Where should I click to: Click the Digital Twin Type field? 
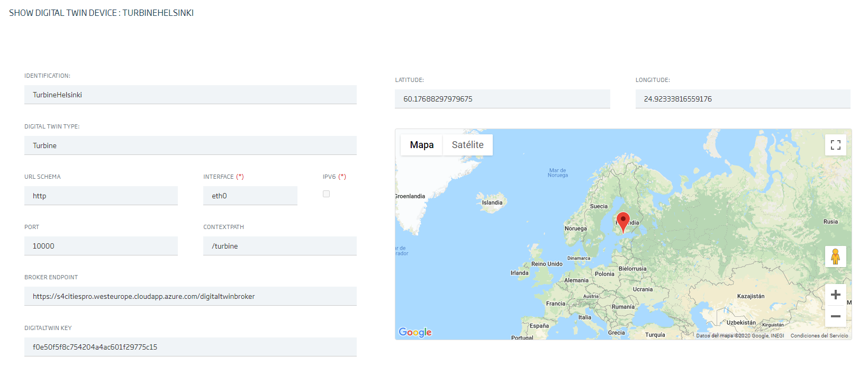(x=190, y=145)
